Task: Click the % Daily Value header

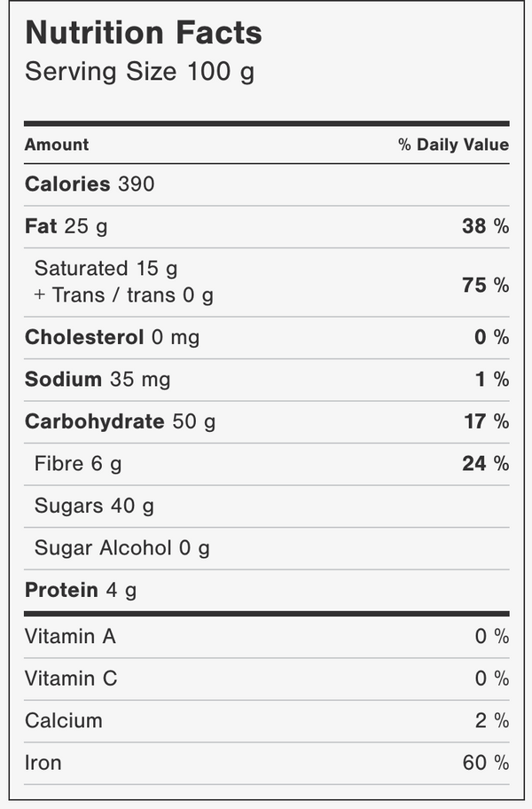Action: tap(454, 145)
